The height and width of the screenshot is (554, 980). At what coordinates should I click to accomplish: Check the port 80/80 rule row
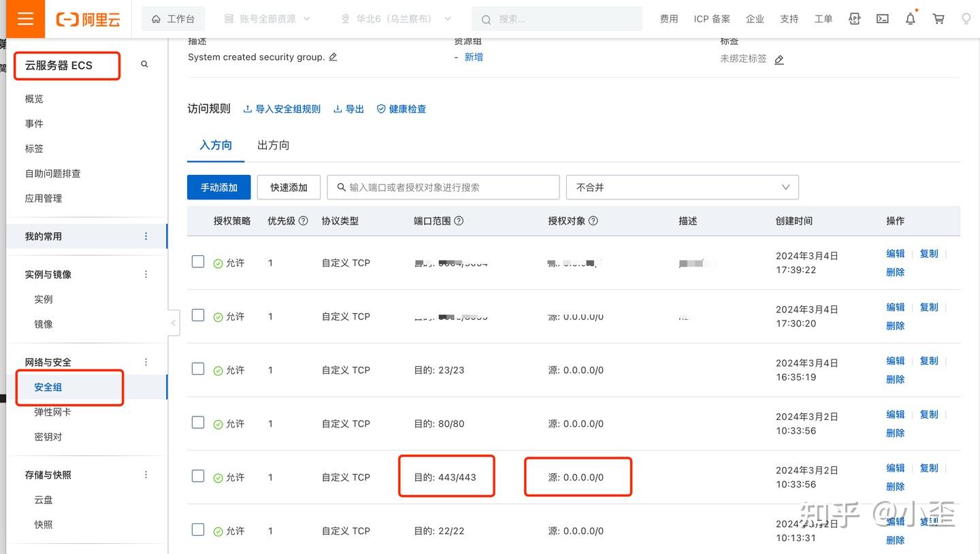pyautogui.click(x=198, y=423)
